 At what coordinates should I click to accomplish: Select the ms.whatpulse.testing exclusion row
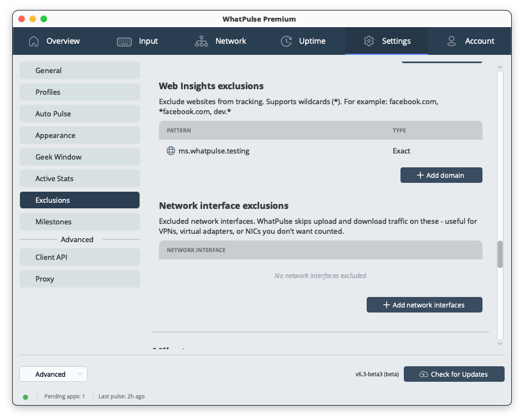coord(321,151)
